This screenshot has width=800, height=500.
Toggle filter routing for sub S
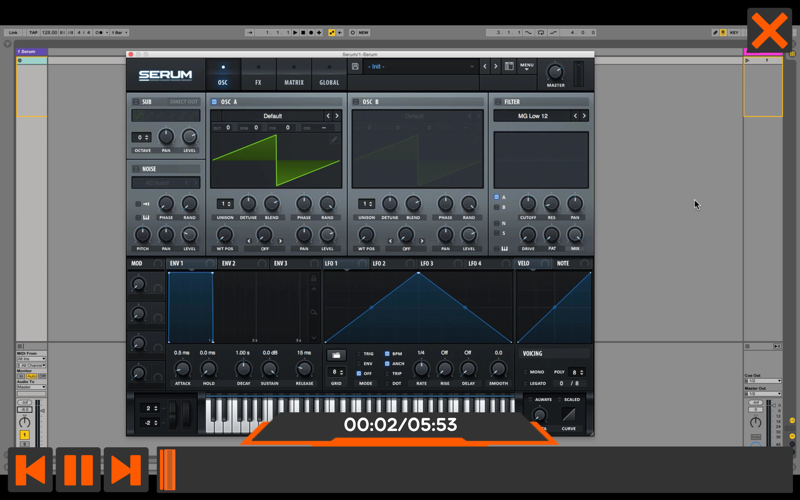point(496,233)
